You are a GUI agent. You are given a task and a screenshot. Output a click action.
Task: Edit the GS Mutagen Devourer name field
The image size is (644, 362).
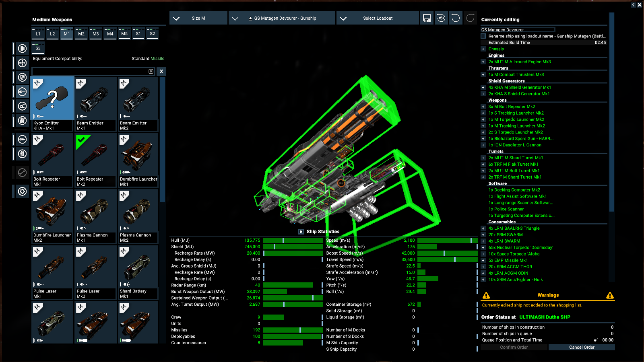pyautogui.click(x=518, y=30)
